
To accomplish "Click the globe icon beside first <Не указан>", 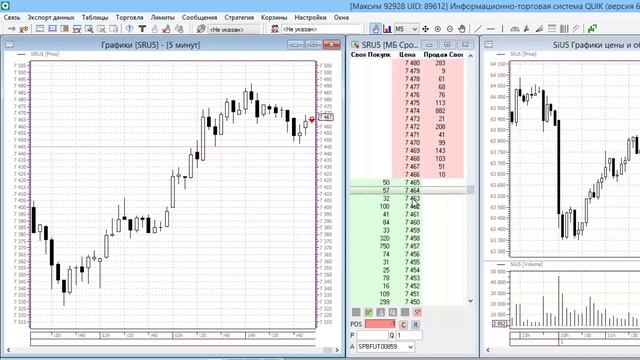I will [201, 29].
